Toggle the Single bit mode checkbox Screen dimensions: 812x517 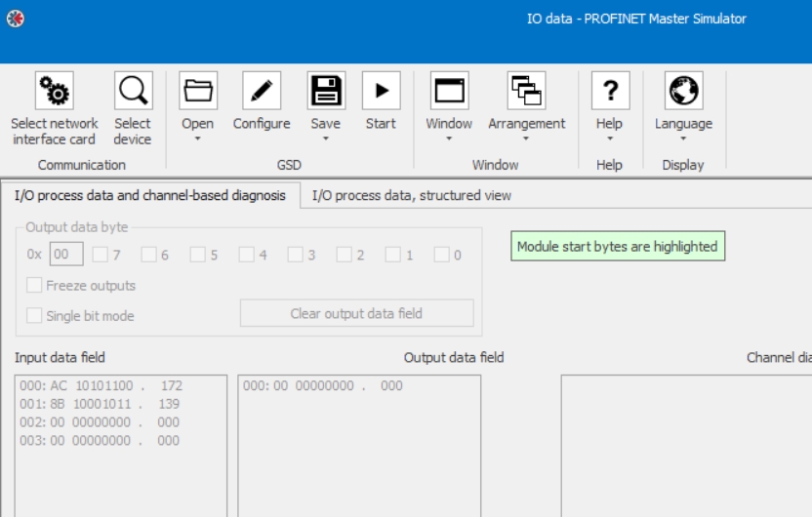point(35,316)
